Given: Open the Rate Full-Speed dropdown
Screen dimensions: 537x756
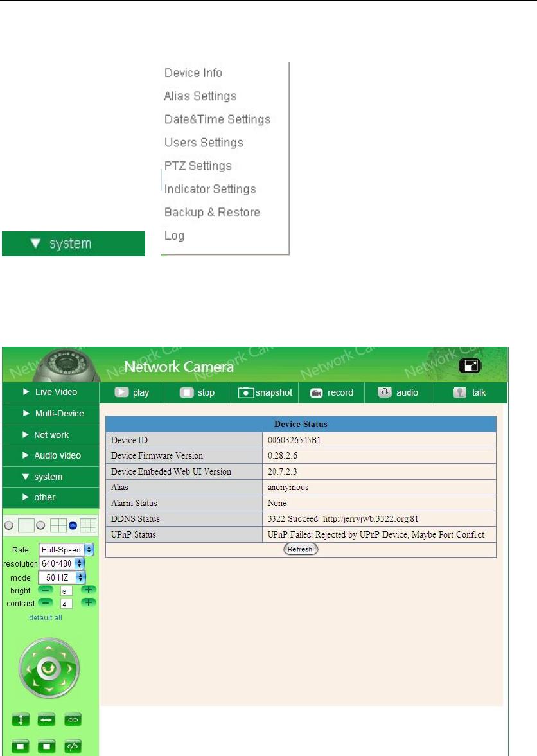Looking at the screenshot, I should pos(67,550).
